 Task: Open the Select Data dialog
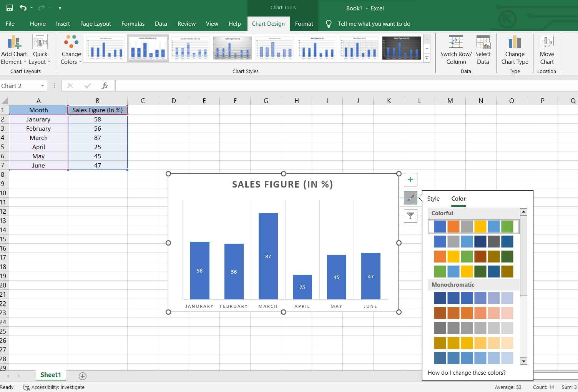click(483, 50)
